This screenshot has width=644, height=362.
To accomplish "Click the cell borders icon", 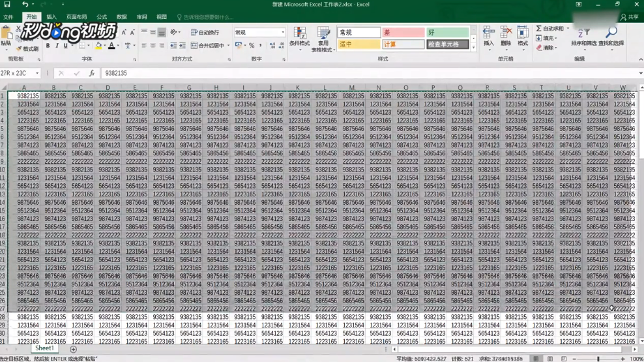I will click(x=82, y=46).
